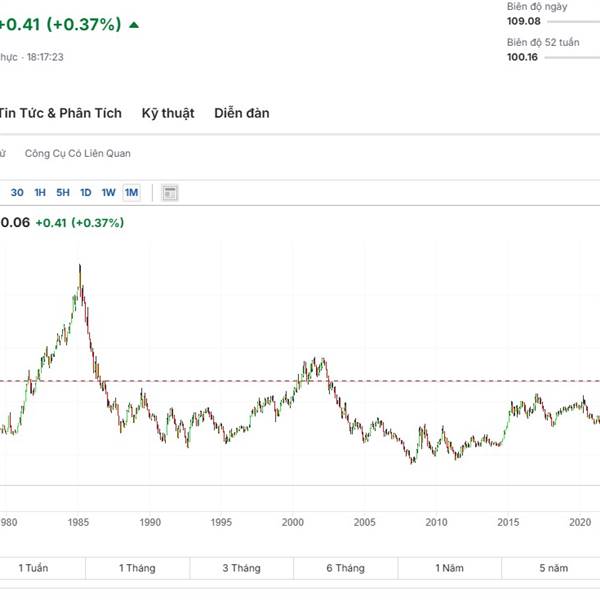600x600 pixels.
Task: Choose the 1 Năm time range
Action: click(x=450, y=568)
